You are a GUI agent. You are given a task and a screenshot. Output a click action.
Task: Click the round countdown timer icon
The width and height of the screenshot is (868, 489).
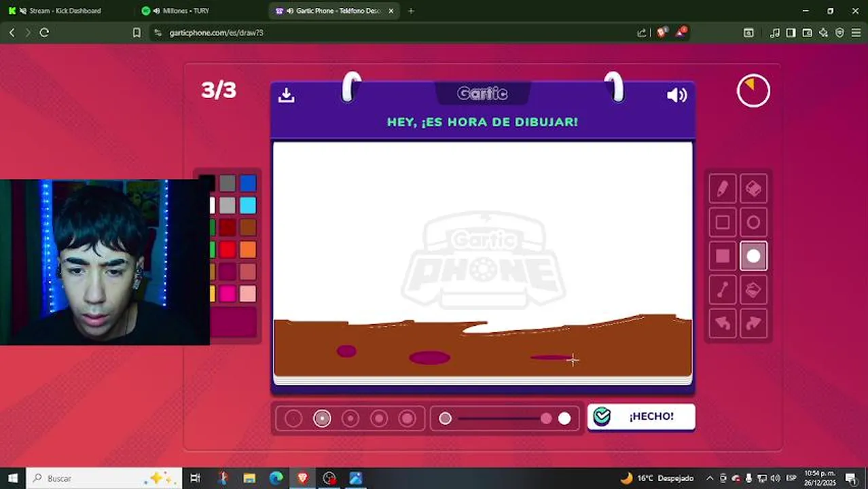pyautogui.click(x=753, y=91)
